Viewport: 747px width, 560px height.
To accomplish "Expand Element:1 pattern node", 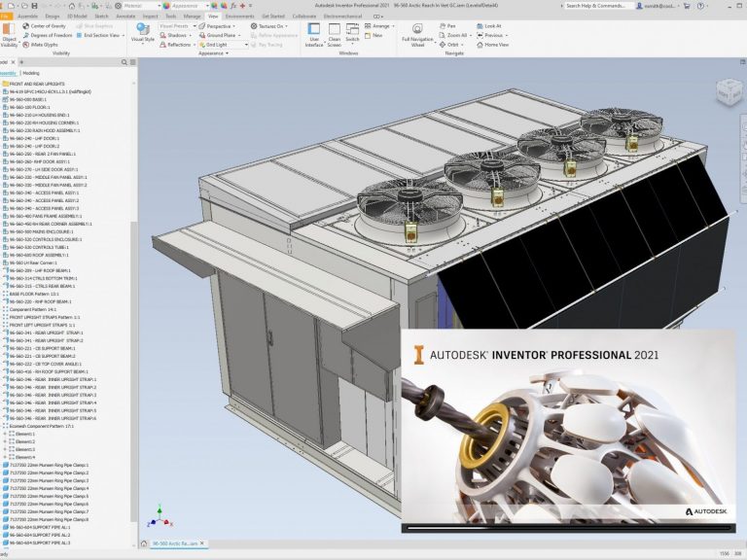I will pyautogui.click(x=5, y=434).
